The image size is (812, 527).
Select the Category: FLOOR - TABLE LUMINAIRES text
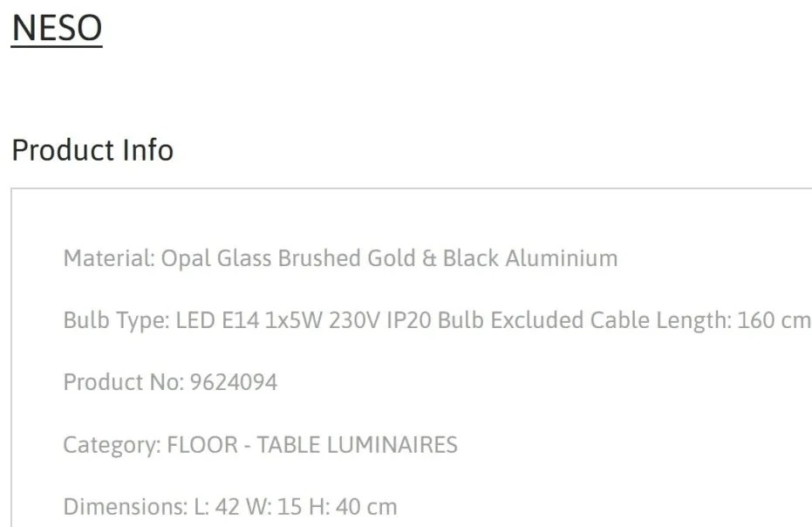pos(261,445)
